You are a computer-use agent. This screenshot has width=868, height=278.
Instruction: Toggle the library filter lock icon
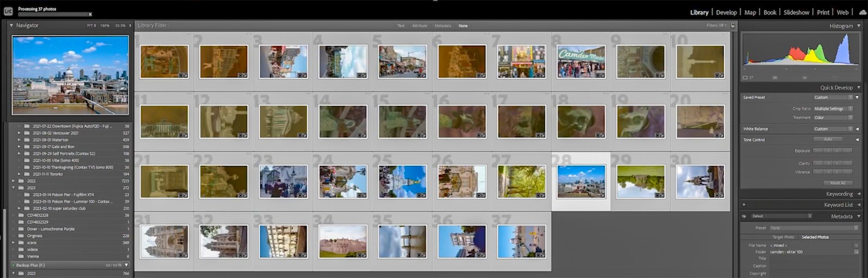pos(733,26)
